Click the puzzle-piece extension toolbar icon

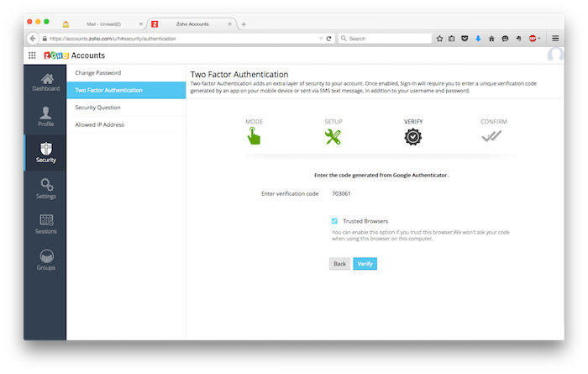coord(518,39)
